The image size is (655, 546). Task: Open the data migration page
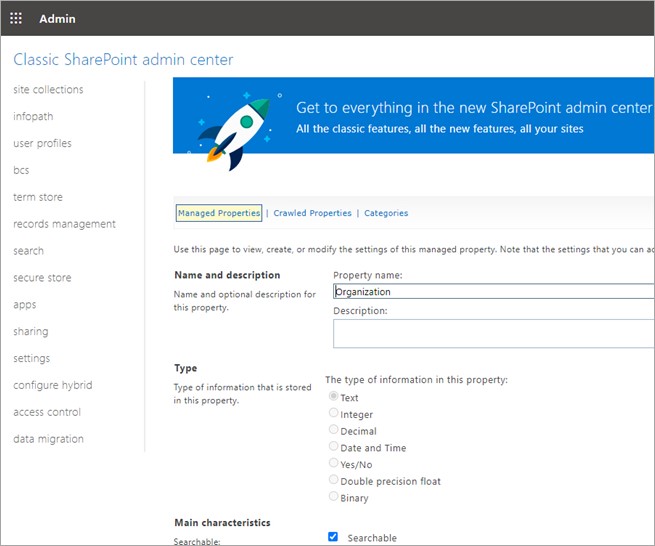click(x=48, y=439)
